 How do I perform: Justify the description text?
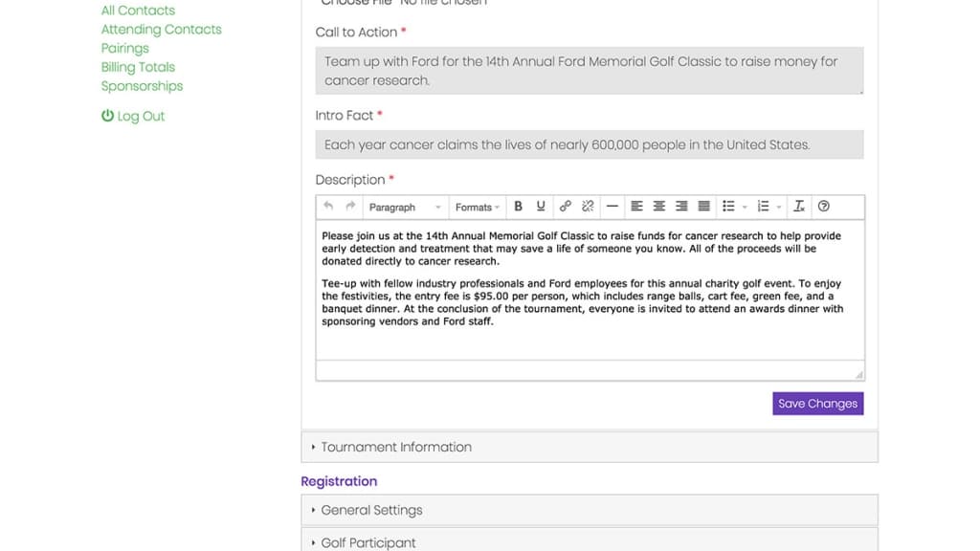[x=703, y=207]
